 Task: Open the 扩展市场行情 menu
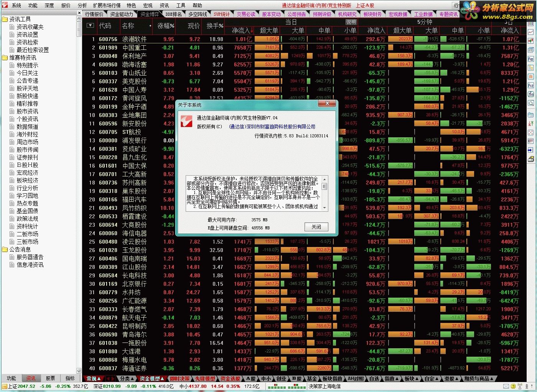[x=107, y=5]
